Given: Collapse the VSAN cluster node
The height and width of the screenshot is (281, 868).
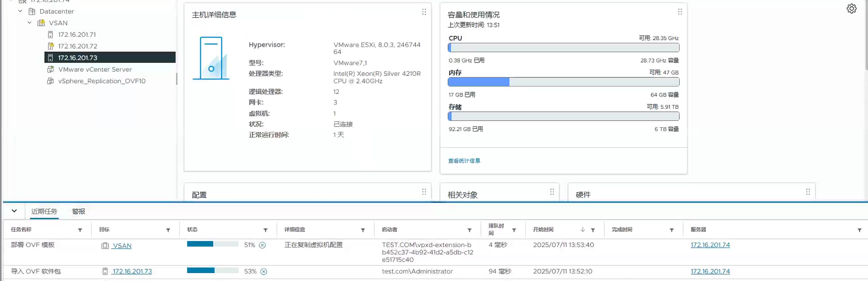Looking at the screenshot, I should pos(30,23).
